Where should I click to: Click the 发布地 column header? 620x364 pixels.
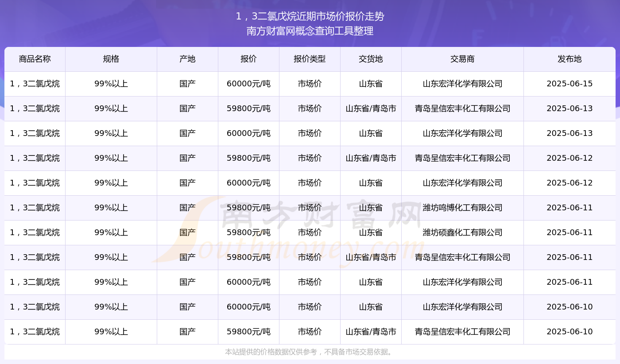click(x=570, y=59)
